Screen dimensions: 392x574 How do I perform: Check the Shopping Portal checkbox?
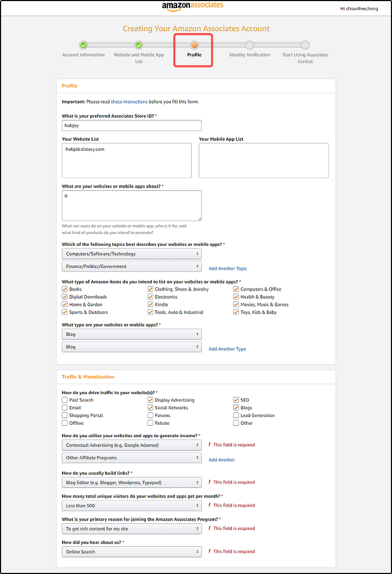click(x=65, y=415)
